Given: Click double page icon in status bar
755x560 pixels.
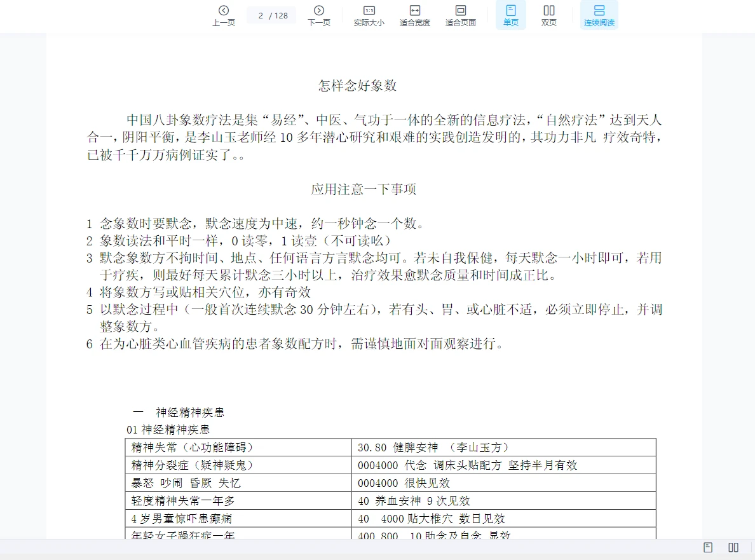Looking at the screenshot, I should click(x=733, y=547).
